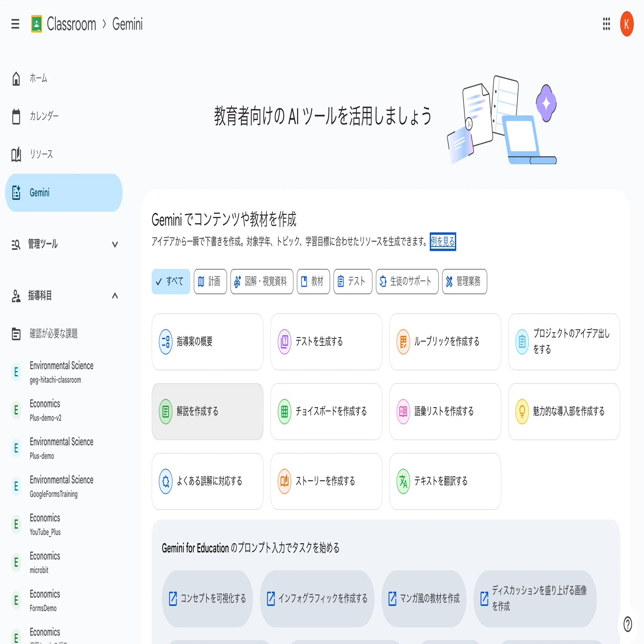Viewport: 644px width, 644px height.
Task: Click the テキストを翻訳する translate icon
Action: point(403,481)
